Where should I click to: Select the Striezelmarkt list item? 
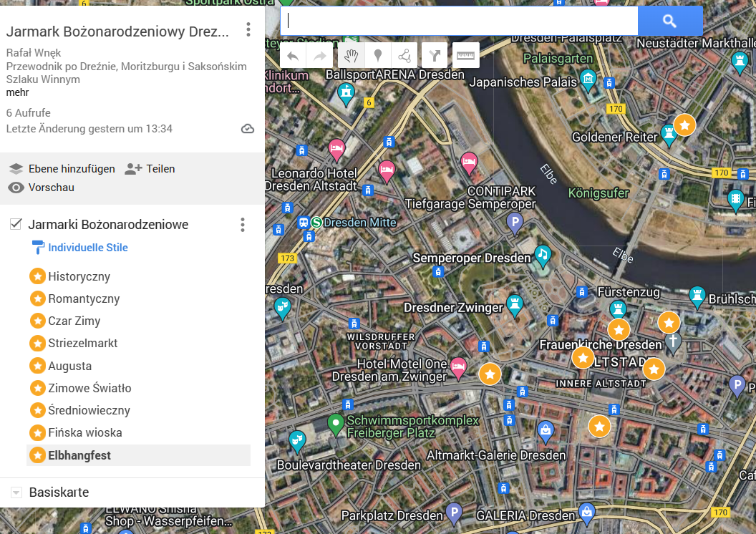click(x=138, y=343)
